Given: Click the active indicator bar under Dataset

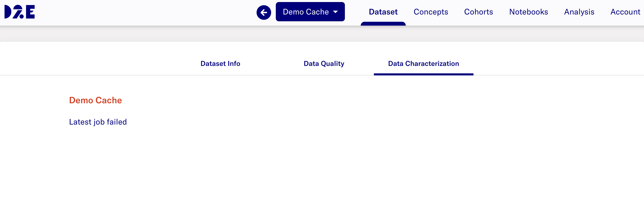Looking at the screenshot, I should click(383, 24).
